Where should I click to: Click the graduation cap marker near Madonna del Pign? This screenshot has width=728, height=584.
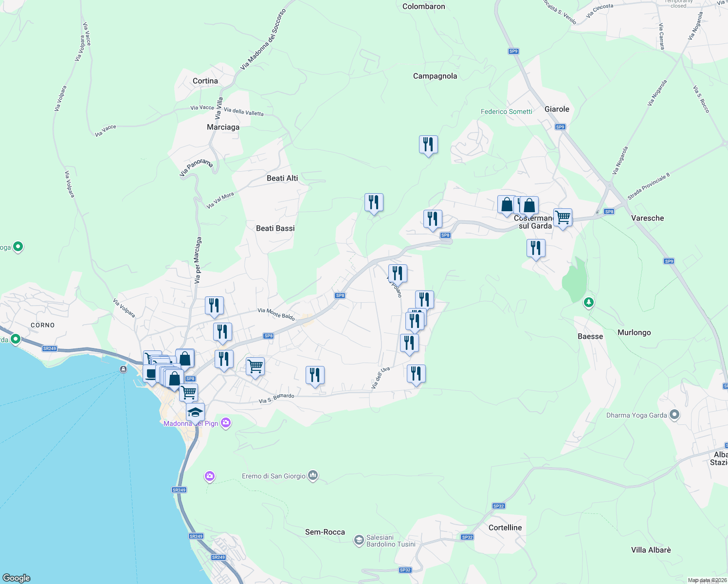click(x=195, y=411)
